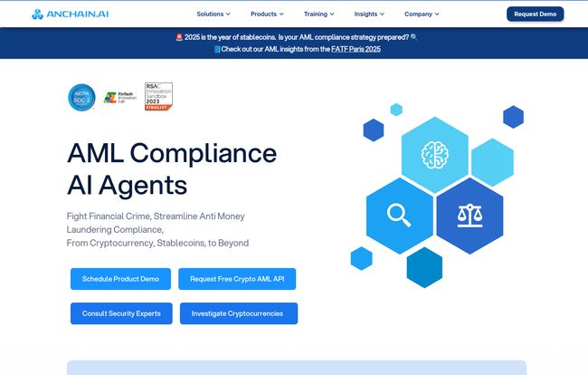Click Schedule Product Demo

pyautogui.click(x=120, y=279)
